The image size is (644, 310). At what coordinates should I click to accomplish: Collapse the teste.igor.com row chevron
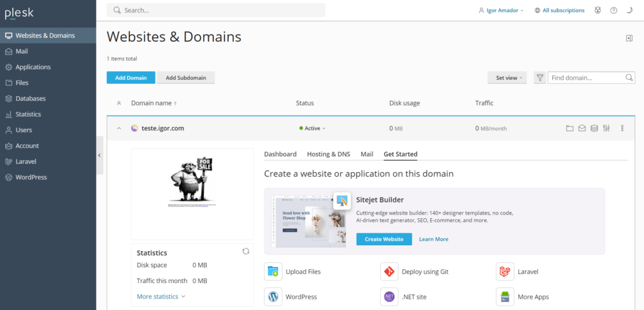[119, 128]
